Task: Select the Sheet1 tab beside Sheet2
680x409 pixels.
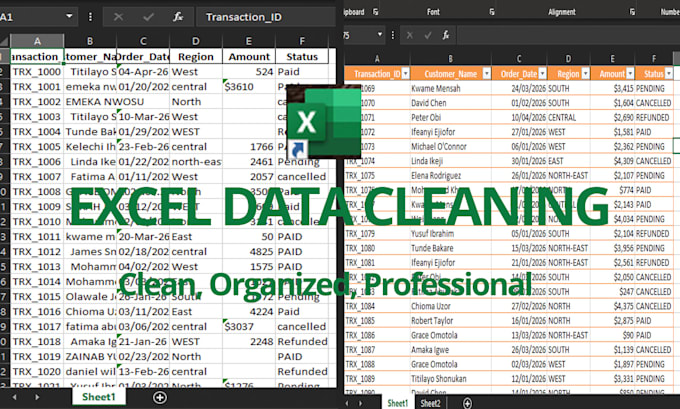Action: click(x=397, y=403)
